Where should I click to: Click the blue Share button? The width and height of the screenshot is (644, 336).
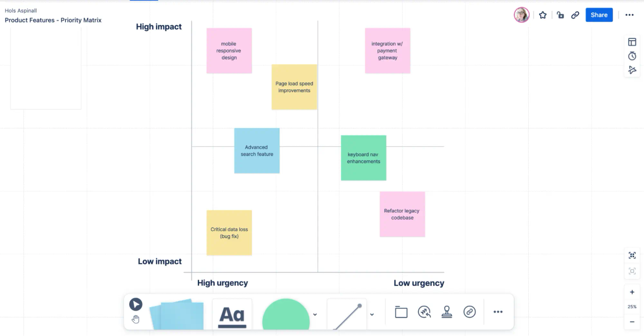point(599,15)
